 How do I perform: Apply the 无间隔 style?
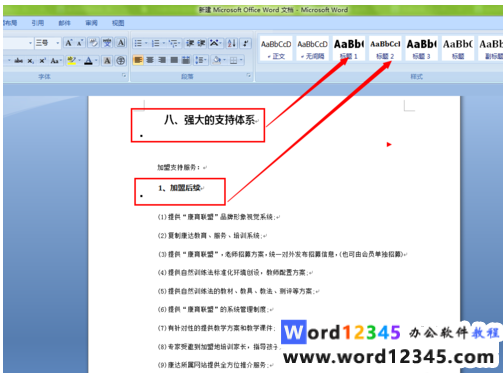pos(313,49)
